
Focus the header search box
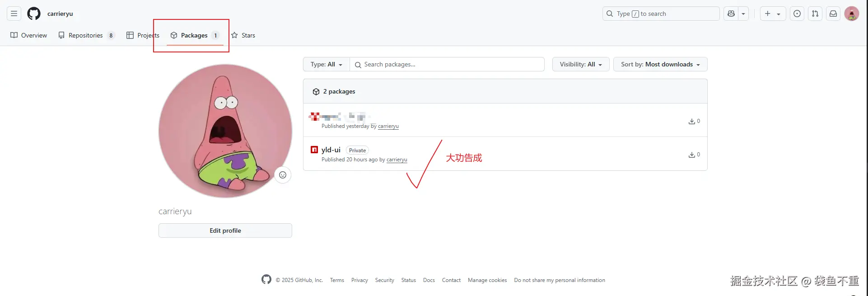point(661,14)
